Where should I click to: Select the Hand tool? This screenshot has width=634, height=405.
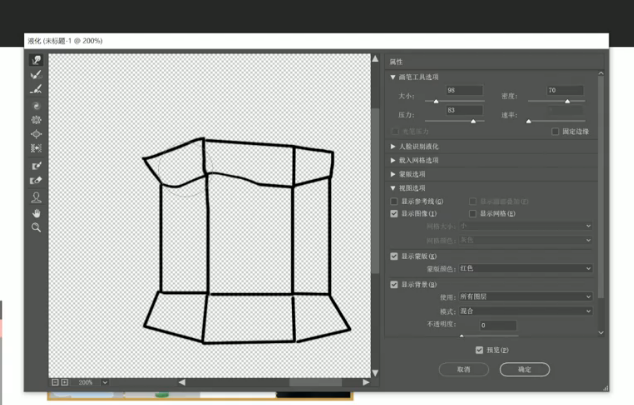coord(37,212)
